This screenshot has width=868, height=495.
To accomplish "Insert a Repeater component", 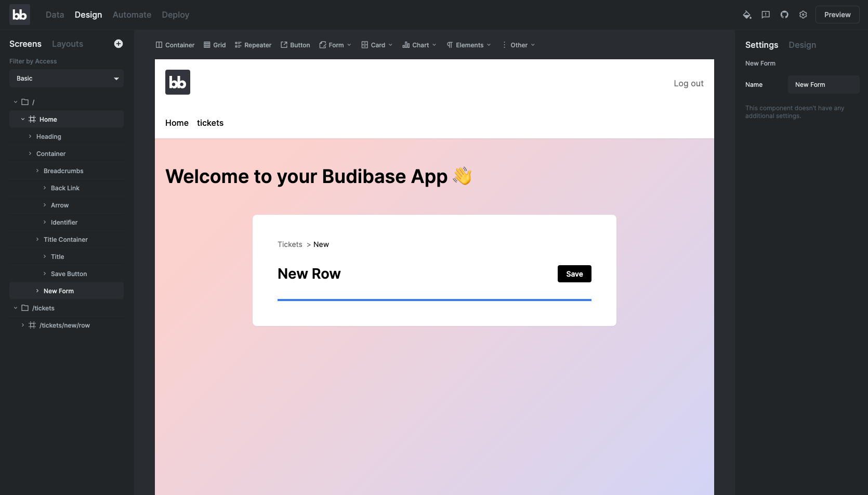I will [253, 45].
